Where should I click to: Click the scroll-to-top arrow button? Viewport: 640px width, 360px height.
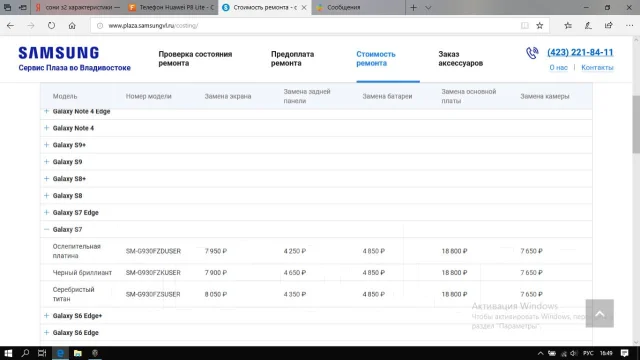click(600, 313)
